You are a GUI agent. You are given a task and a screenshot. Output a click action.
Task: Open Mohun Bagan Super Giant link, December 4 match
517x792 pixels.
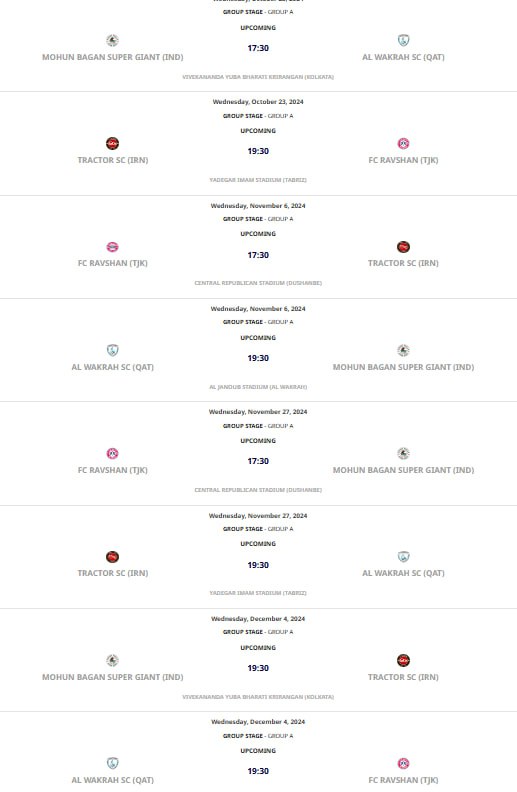(x=113, y=677)
